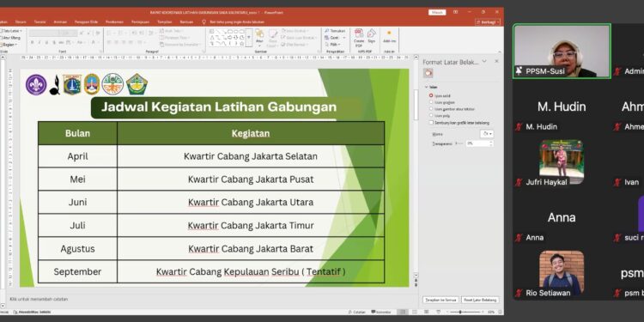Click the Temukan (Find) tool
This screenshot has width=644, height=322.
pos(335,31)
